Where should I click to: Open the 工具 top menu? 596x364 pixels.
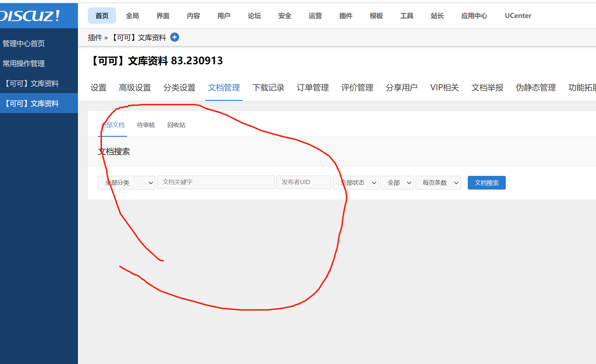coord(407,16)
